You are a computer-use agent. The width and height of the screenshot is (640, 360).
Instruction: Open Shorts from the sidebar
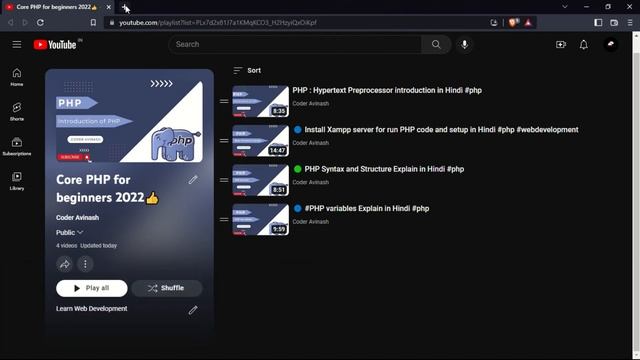click(x=17, y=112)
